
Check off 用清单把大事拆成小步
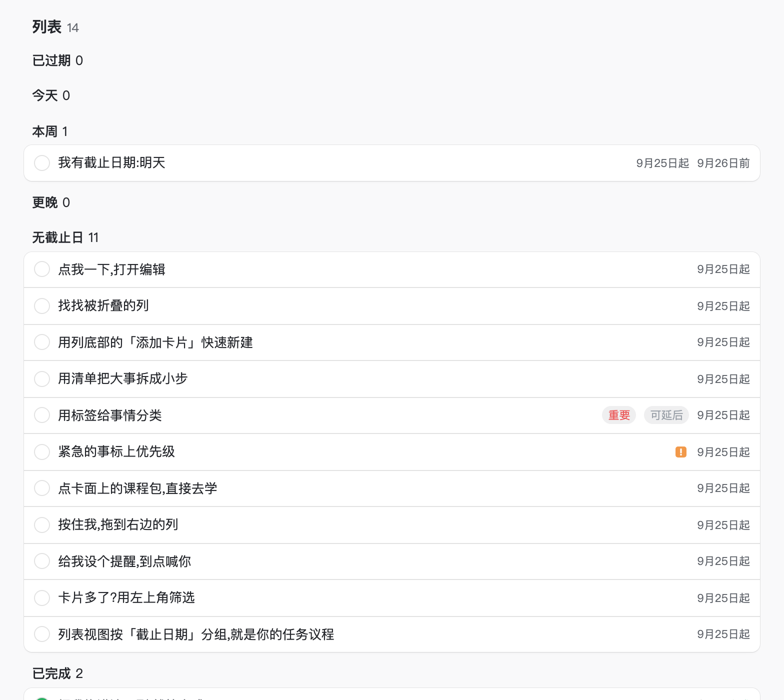42,379
